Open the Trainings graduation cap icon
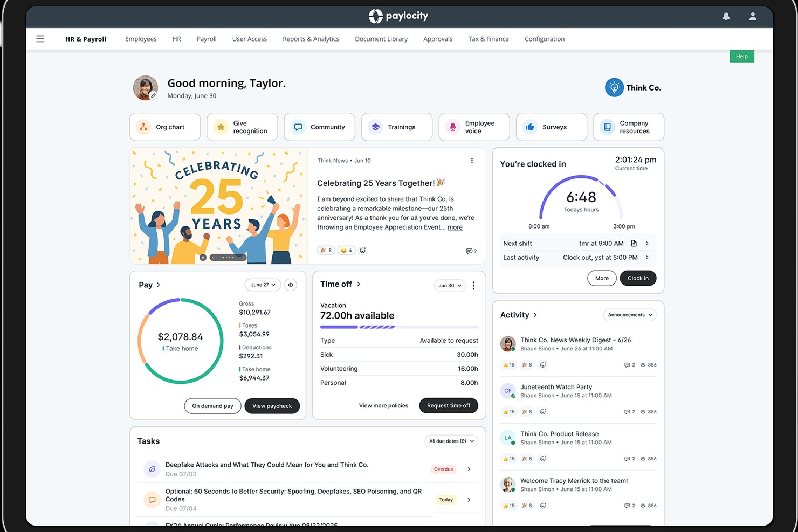798x532 pixels. (375, 127)
